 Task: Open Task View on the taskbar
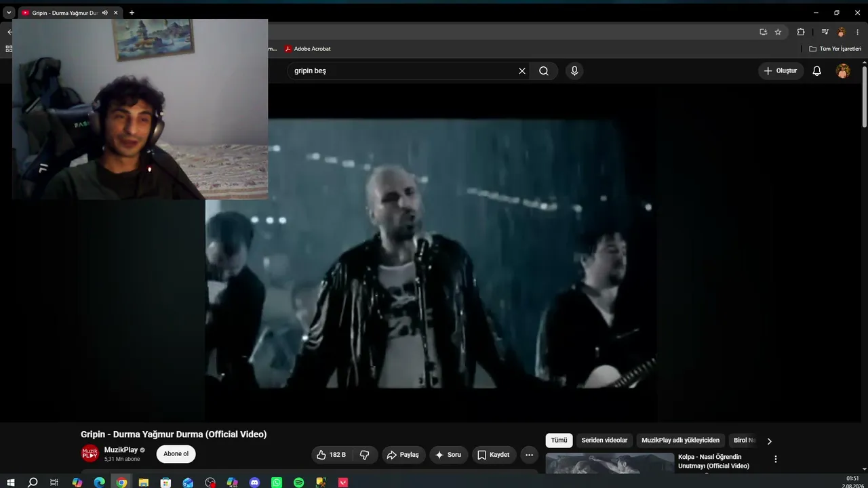point(54,483)
